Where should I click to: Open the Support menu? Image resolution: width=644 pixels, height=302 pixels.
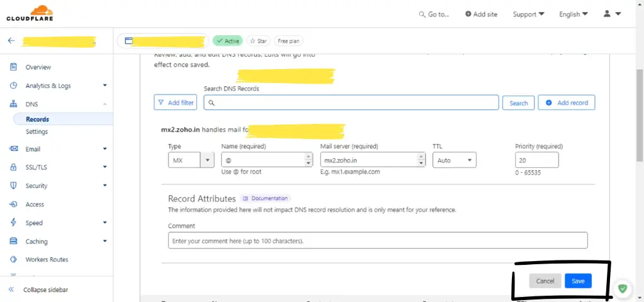[x=528, y=14]
